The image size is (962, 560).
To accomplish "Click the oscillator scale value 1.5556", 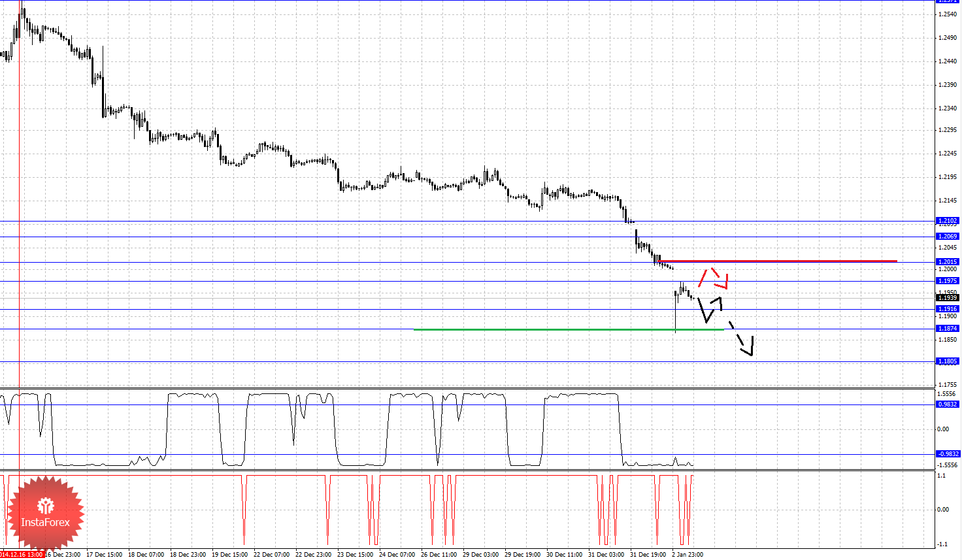I will click(947, 395).
